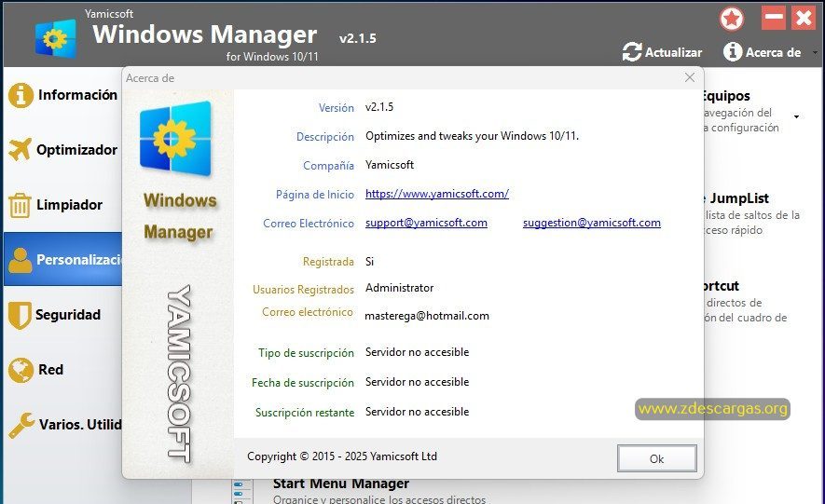
Task: Switch to the Limpiador tab
Action: coord(70,204)
